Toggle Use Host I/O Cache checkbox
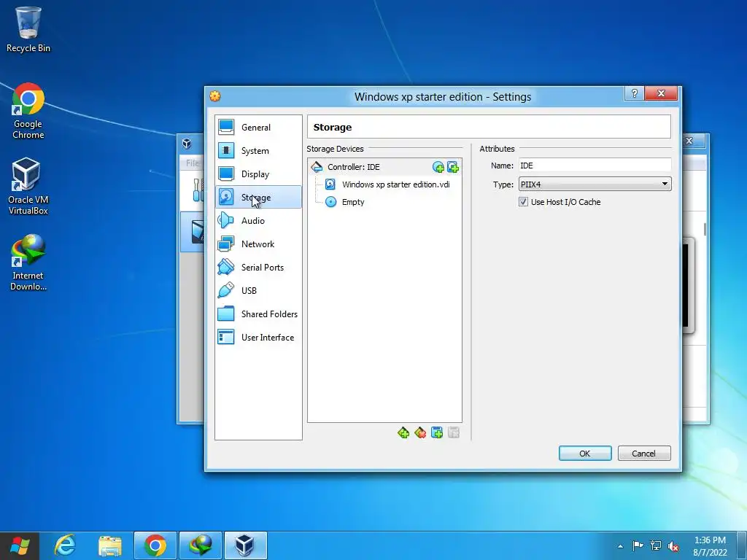The height and width of the screenshot is (560, 747). tap(523, 202)
